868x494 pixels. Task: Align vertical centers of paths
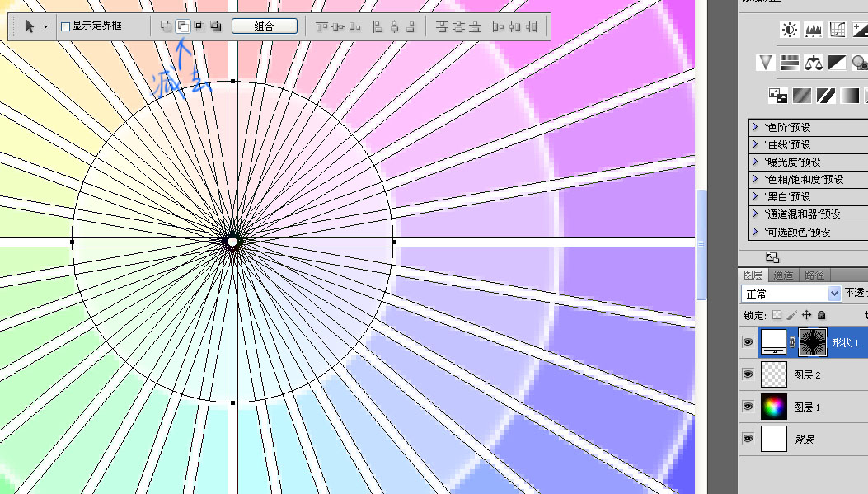[338, 26]
